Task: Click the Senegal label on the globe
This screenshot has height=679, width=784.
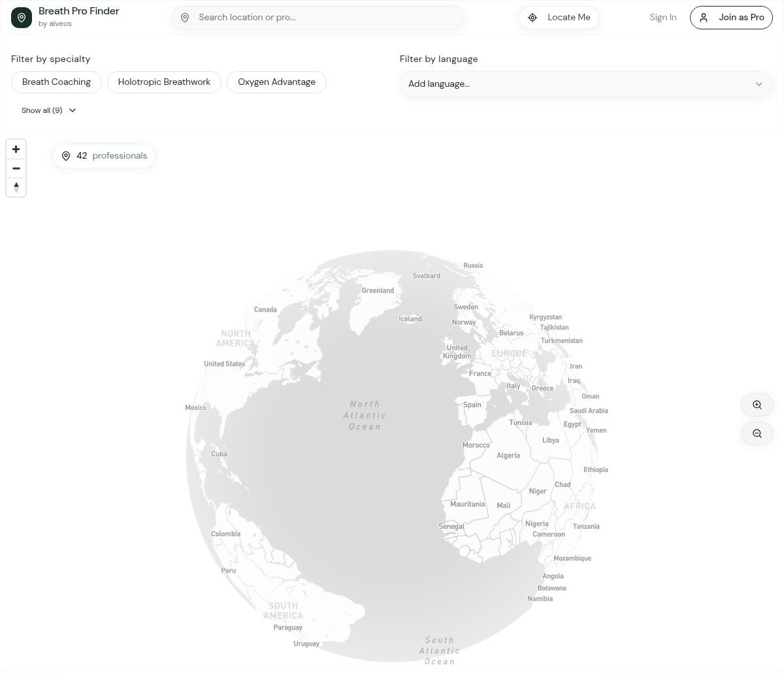Action: (451, 527)
